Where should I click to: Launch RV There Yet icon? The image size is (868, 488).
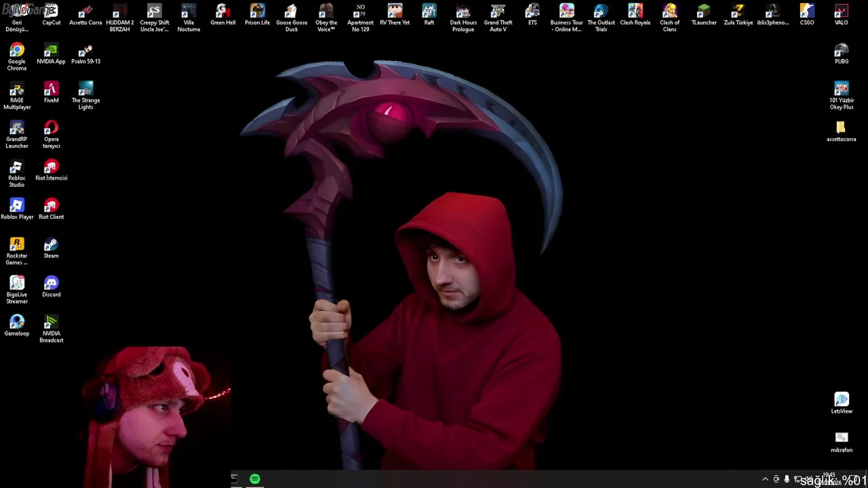tap(395, 16)
